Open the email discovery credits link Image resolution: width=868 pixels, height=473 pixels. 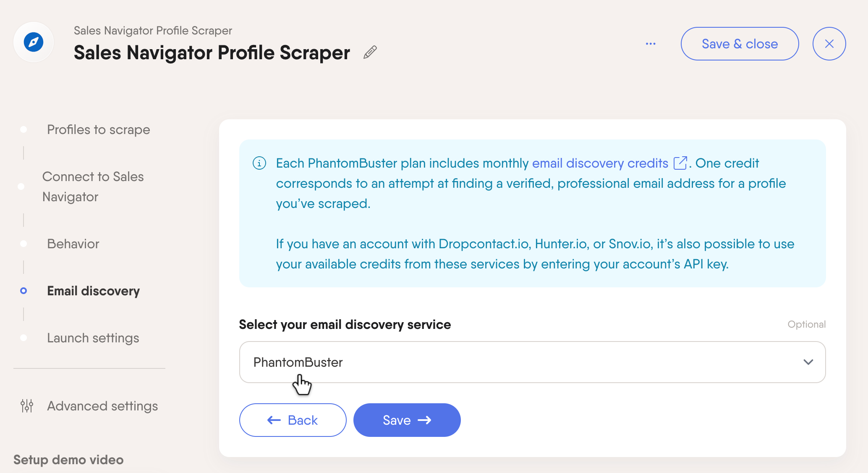[600, 163]
